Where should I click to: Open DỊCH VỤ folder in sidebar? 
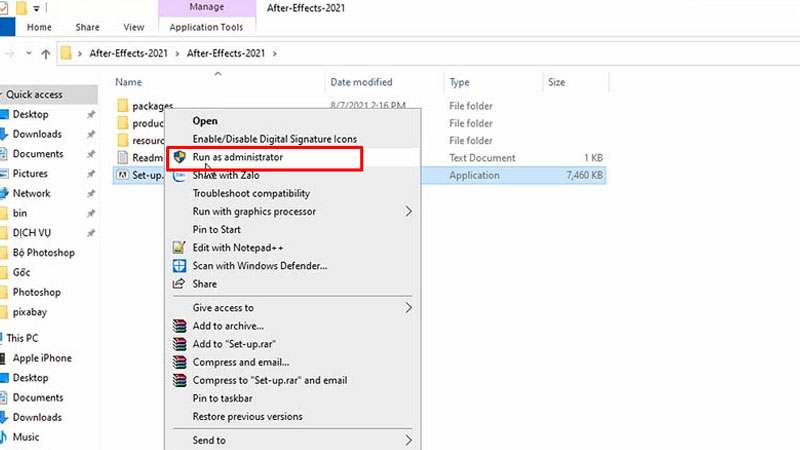click(32, 233)
